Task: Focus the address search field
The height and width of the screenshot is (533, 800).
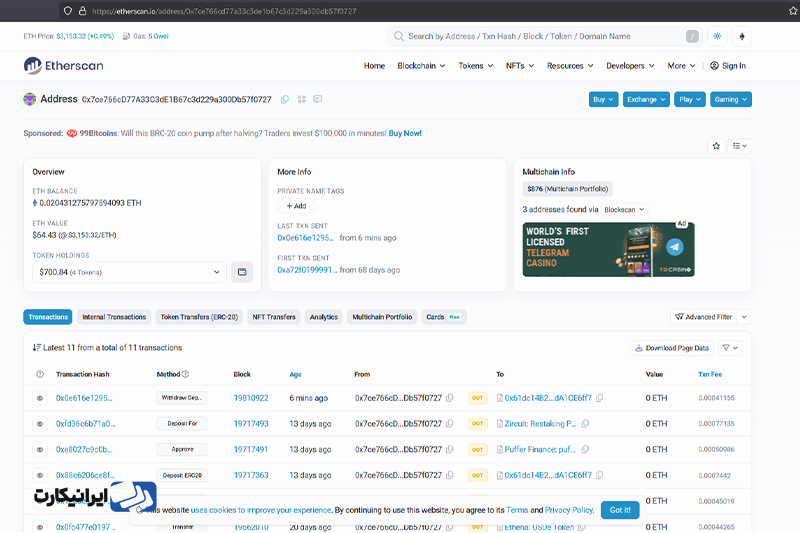Action: click(544, 36)
